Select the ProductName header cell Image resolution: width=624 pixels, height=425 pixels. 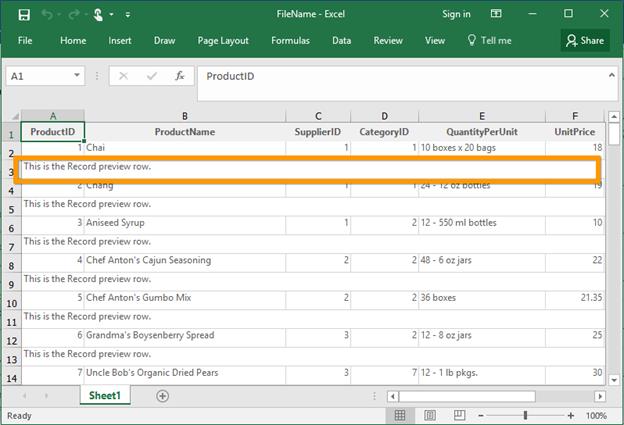click(x=185, y=132)
